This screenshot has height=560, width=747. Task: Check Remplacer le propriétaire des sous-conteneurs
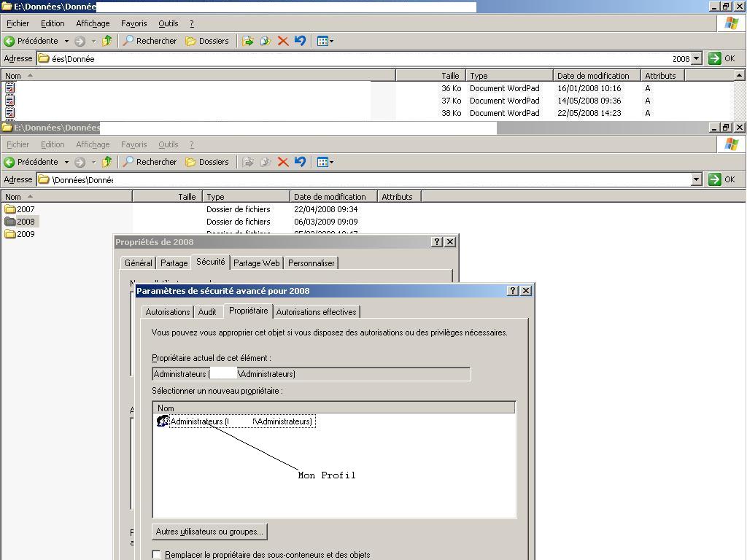pos(157,555)
